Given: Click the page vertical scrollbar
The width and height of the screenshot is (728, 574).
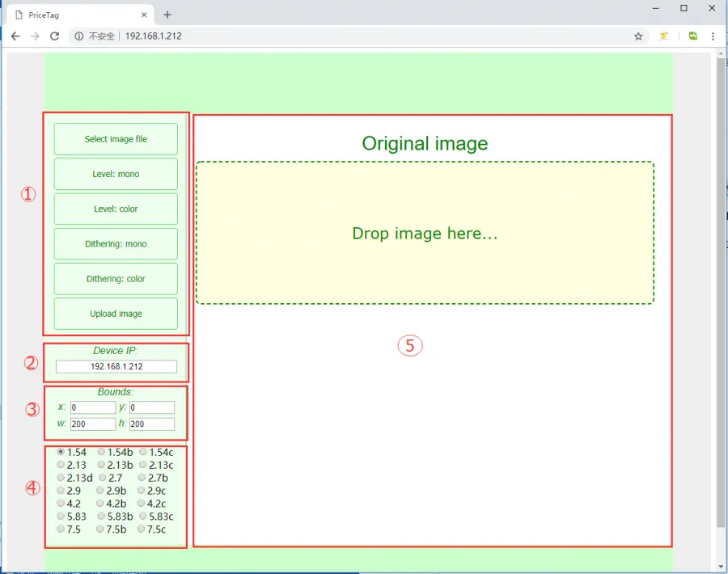Looking at the screenshot, I should tap(721, 291).
